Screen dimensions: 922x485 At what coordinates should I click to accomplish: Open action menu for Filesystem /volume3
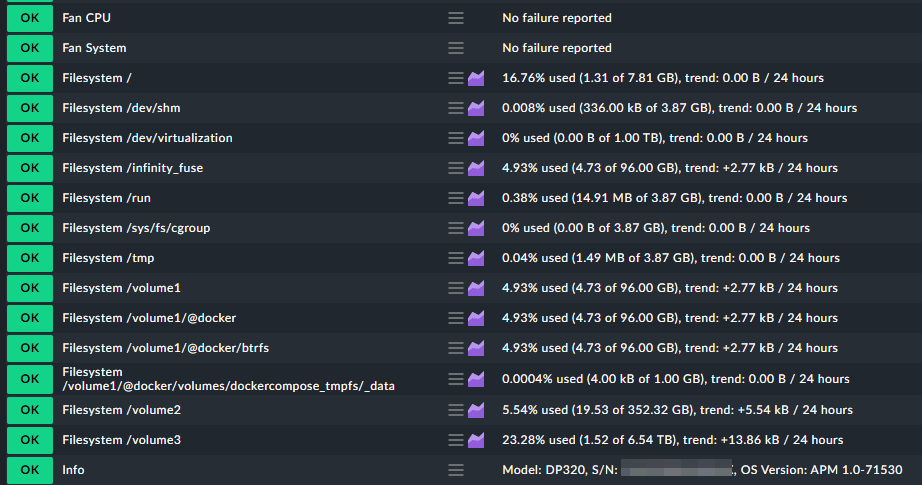coord(456,440)
